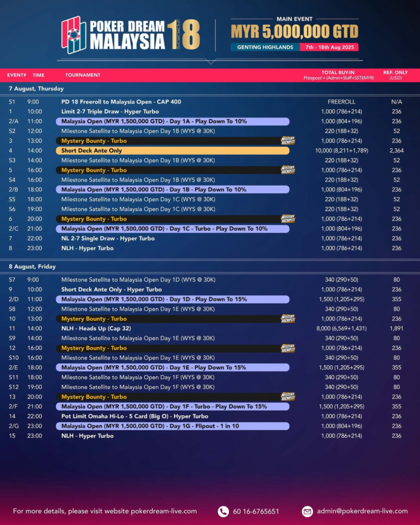Click the Mystery Jackpot badge on event 3
Image resolution: width=420 pixels, height=525 pixels.
(288, 141)
